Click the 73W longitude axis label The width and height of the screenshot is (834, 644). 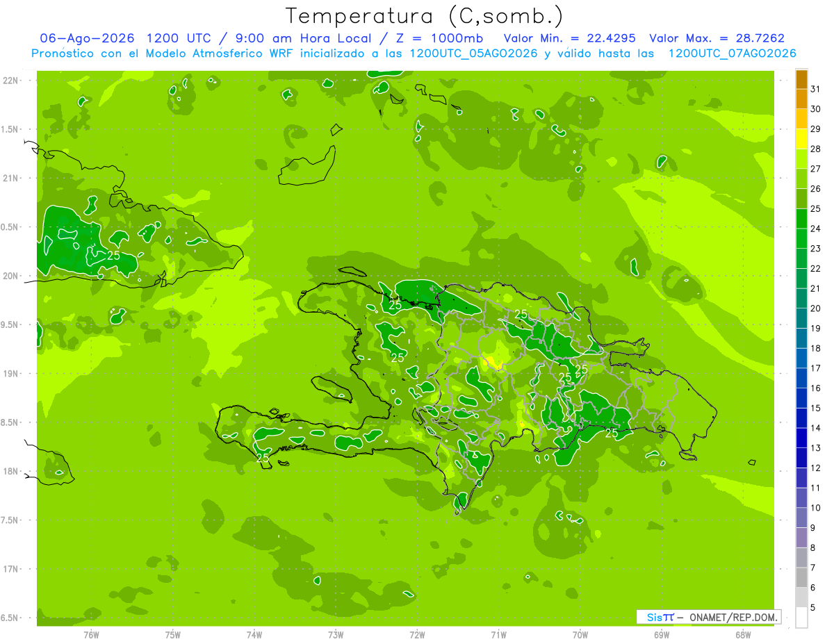pyautogui.click(x=336, y=634)
